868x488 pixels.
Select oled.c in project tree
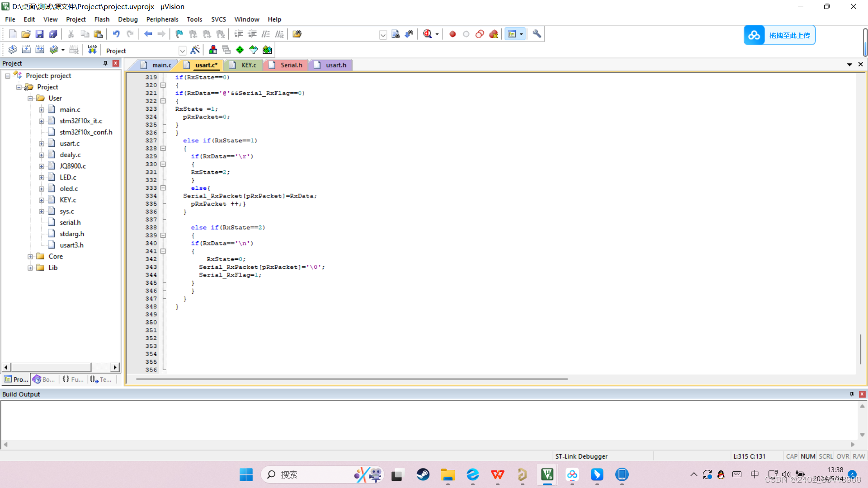coord(69,189)
